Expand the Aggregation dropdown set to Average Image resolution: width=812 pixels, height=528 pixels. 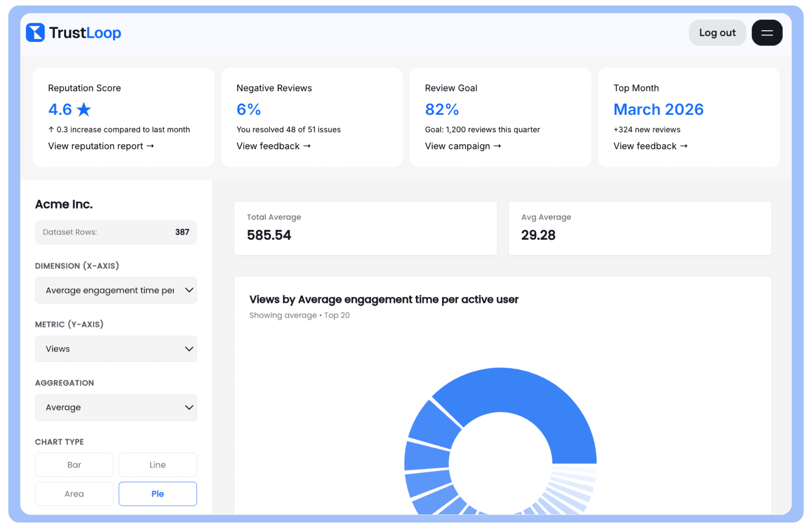(x=116, y=407)
